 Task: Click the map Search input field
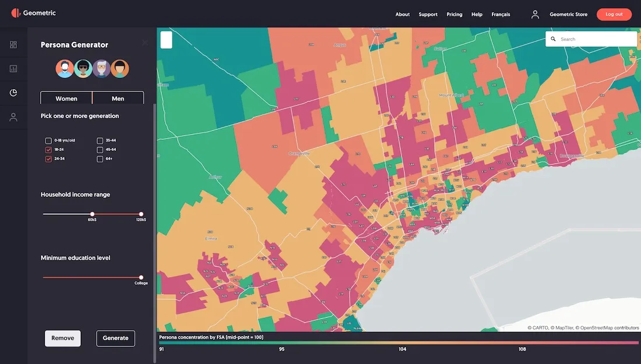click(594, 39)
